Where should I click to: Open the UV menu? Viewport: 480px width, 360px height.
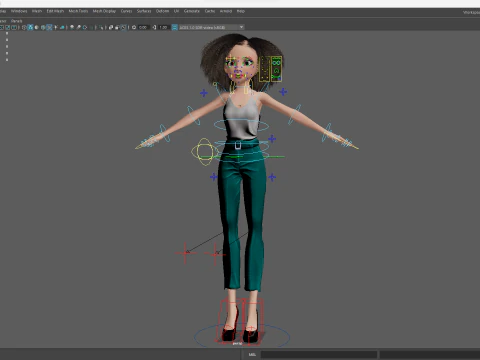pos(176,11)
